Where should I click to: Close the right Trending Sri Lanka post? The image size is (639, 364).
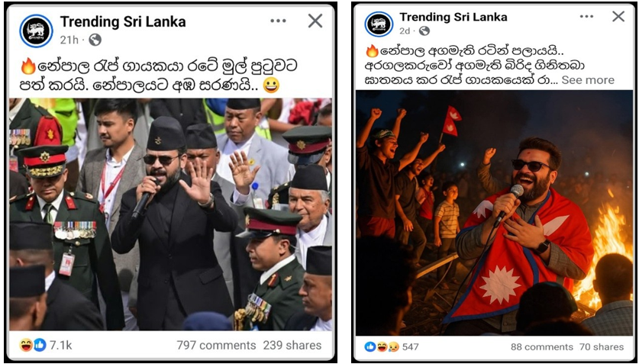point(618,16)
